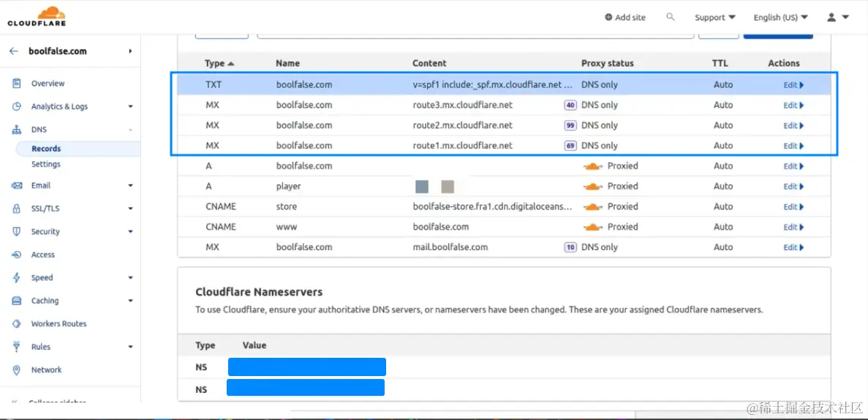The width and height of the screenshot is (868, 420).
Task: Click Add site plus button
Action: [625, 17]
